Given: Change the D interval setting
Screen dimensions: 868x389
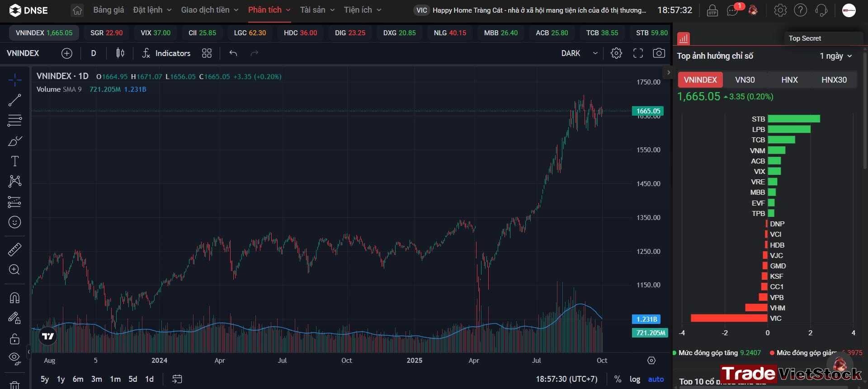Looking at the screenshot, I should [x=94, y=53].
